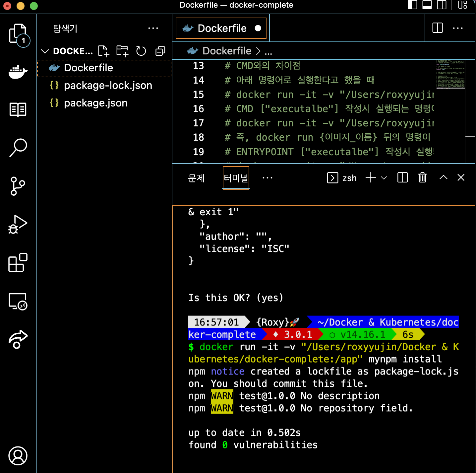Switch to the 문제 panel tab
The image size is (476, 473).
(x=196, y=178)
